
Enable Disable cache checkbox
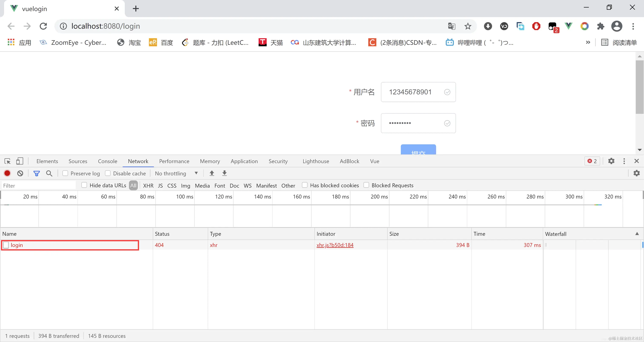[108, 173]
